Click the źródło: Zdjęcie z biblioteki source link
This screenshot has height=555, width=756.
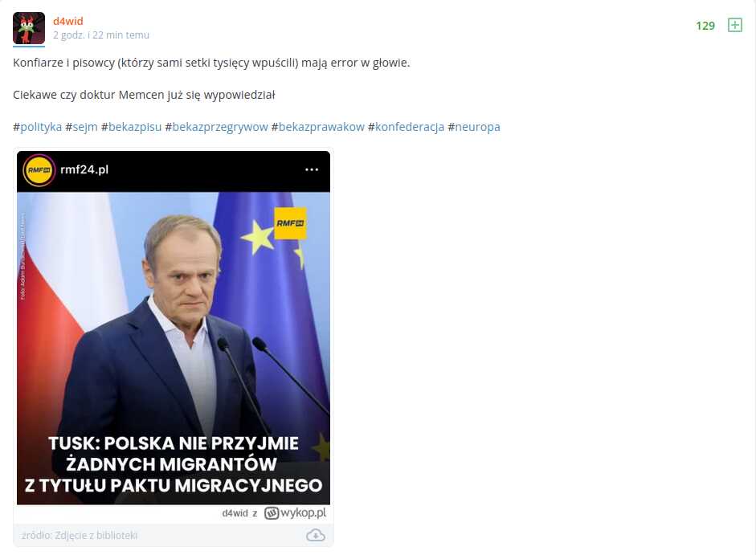[80, 535]
